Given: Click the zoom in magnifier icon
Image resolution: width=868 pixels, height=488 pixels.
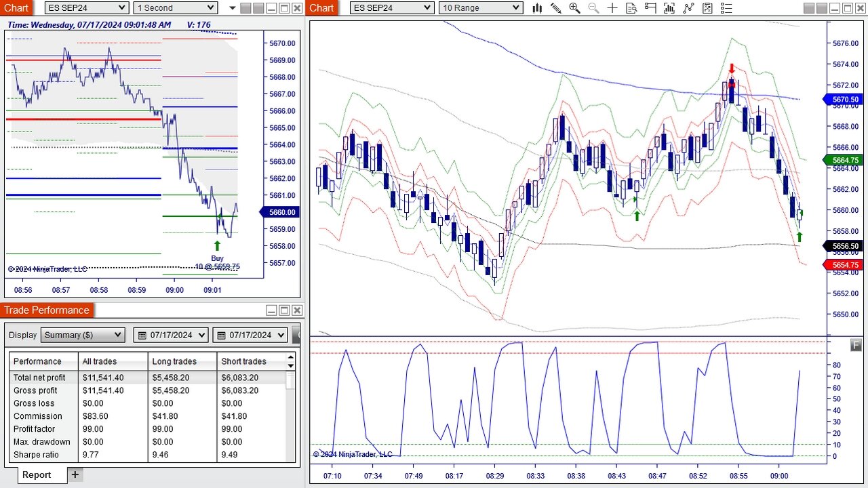Looking at the screenshot, I should click(x=574, y=8).
